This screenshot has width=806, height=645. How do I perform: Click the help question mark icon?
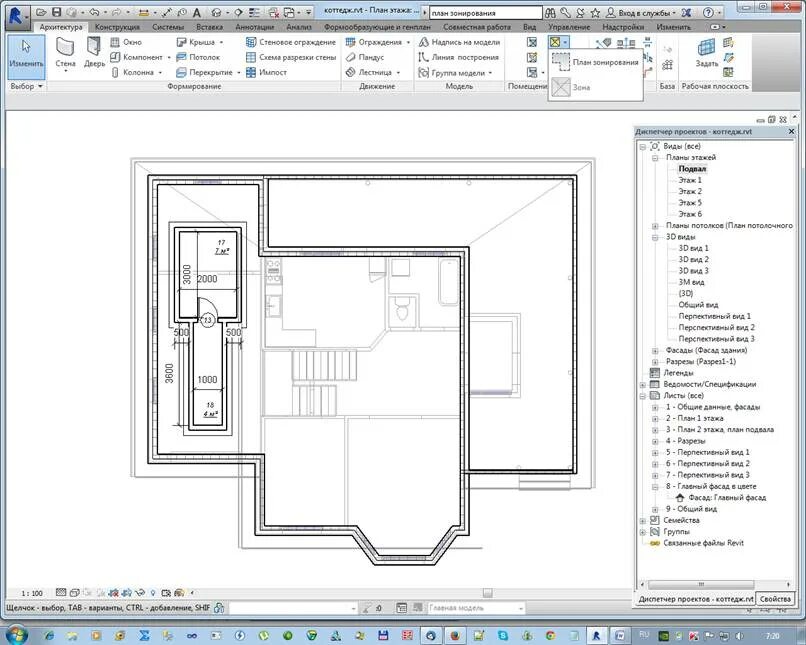(708, 12)
